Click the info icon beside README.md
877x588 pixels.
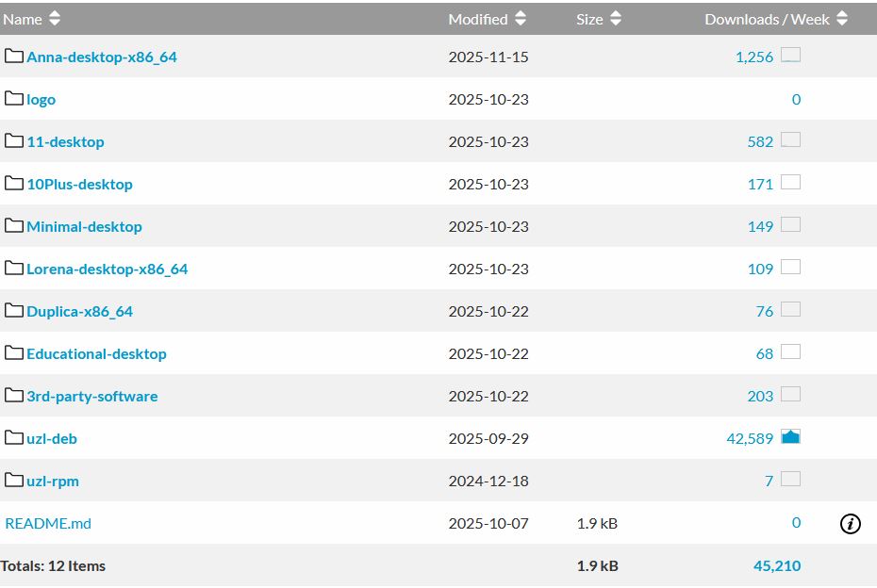click(850, 524)
